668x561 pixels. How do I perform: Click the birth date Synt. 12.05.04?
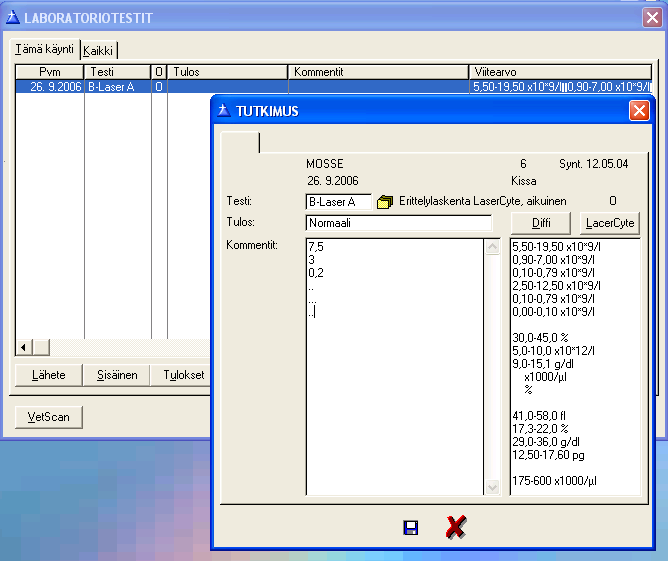593,164
